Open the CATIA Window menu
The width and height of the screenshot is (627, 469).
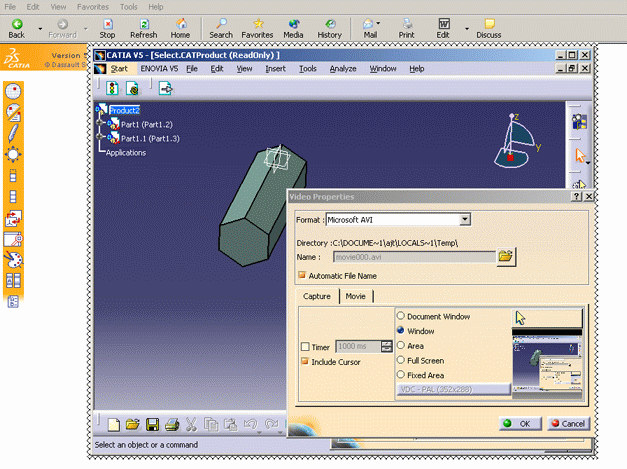383,69
